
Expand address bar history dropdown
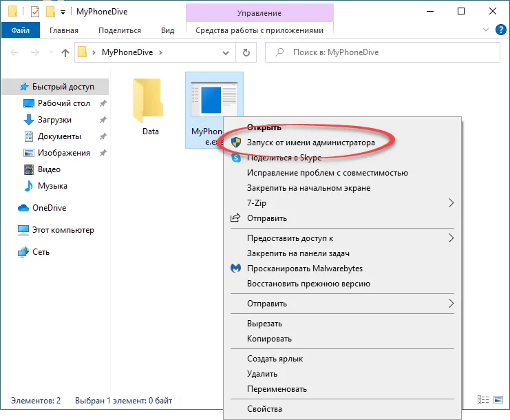(x=225, y=53)
